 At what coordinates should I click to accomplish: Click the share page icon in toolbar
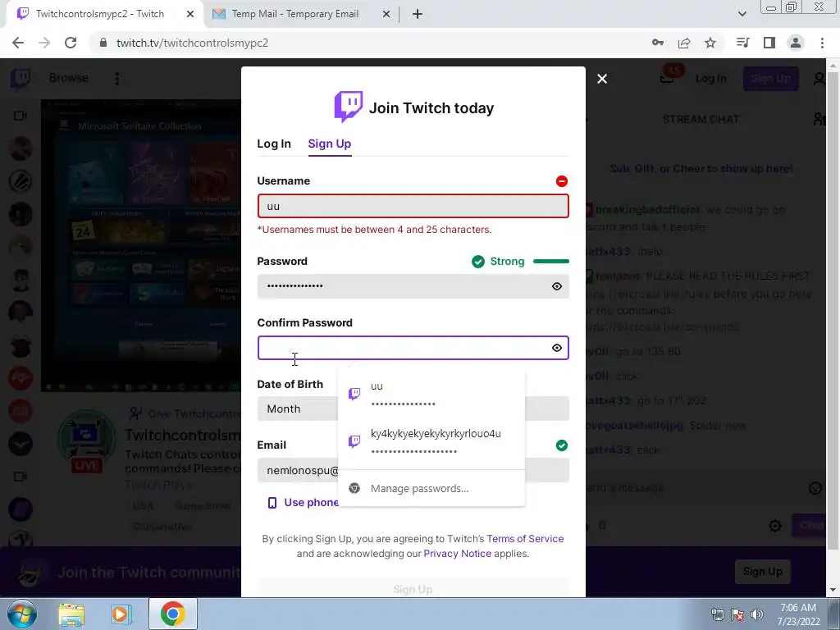pyautogui.click(x=684, y=43)
